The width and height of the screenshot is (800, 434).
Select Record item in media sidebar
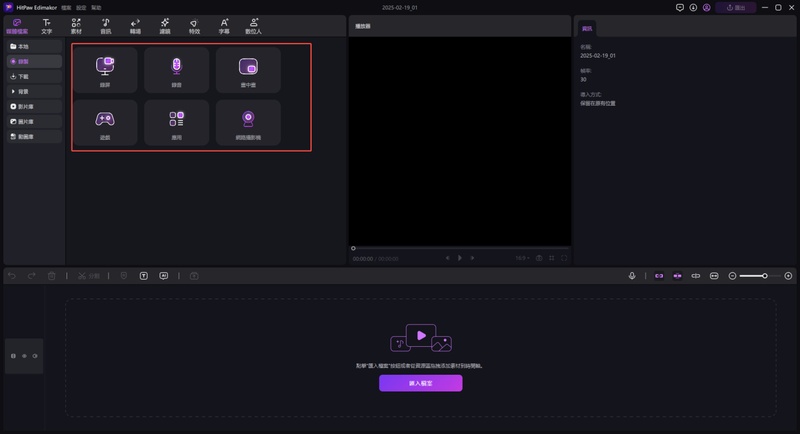(x=34, y=61)
